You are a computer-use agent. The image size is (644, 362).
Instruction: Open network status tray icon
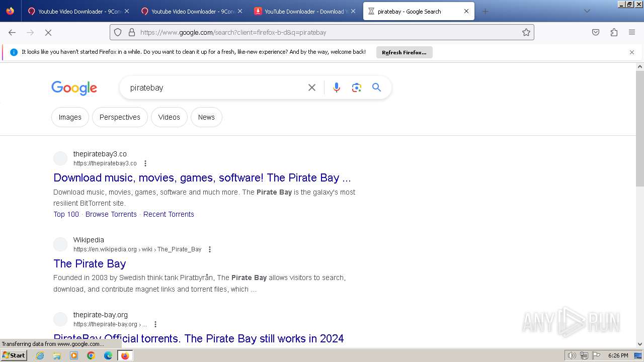coord(584,355)
